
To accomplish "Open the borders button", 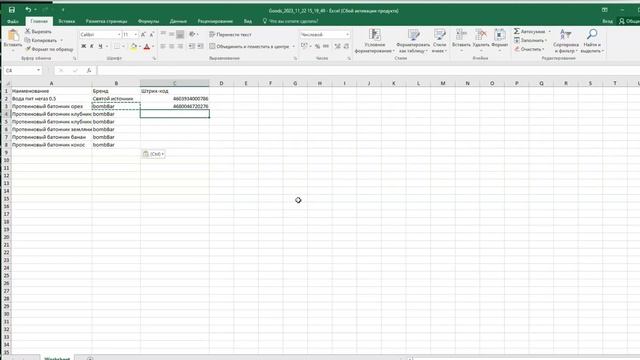I will 117,47.
